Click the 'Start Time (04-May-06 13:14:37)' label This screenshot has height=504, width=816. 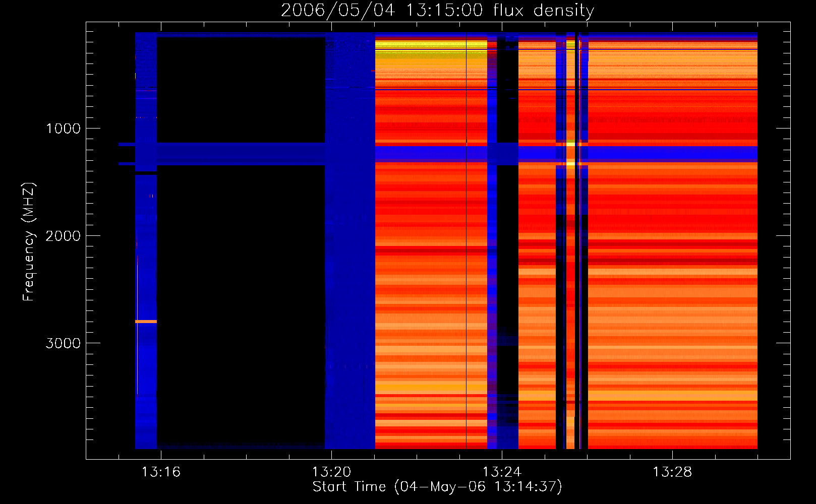pyautogui.click(x=437, y=487)
